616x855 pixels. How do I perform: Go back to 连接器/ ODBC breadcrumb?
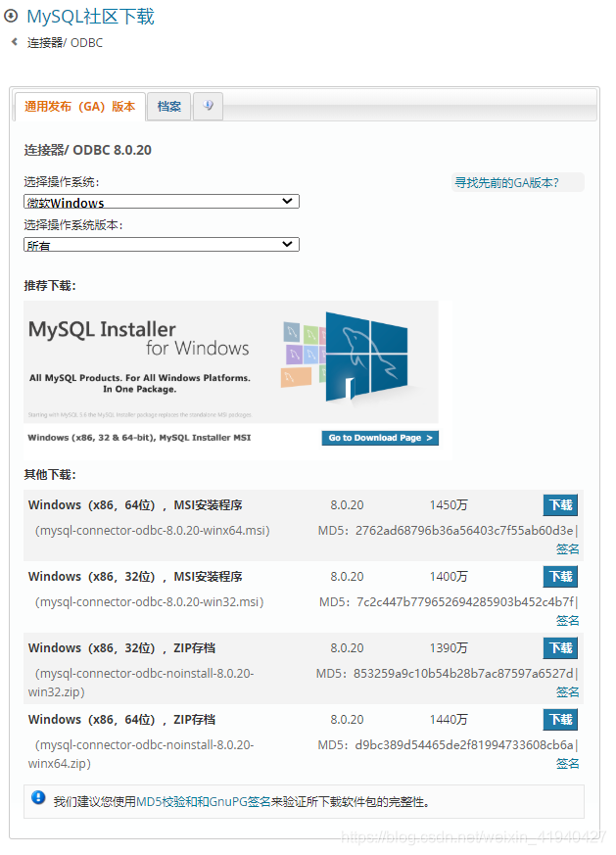65,42
